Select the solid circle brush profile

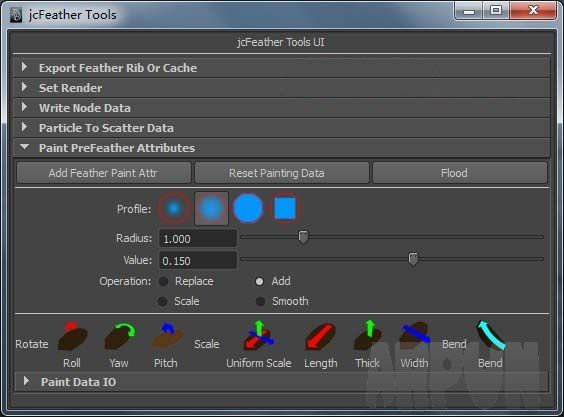tap(248, 208)
